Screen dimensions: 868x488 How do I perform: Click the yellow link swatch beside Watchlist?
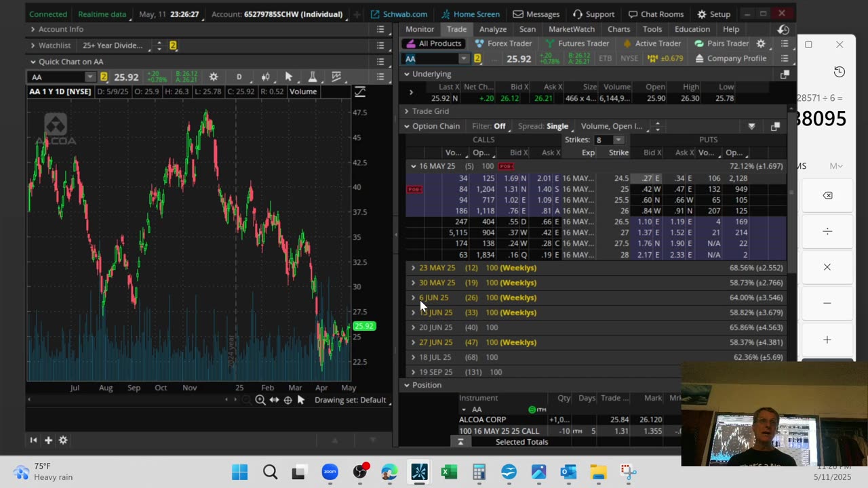[x=173, y=45]
